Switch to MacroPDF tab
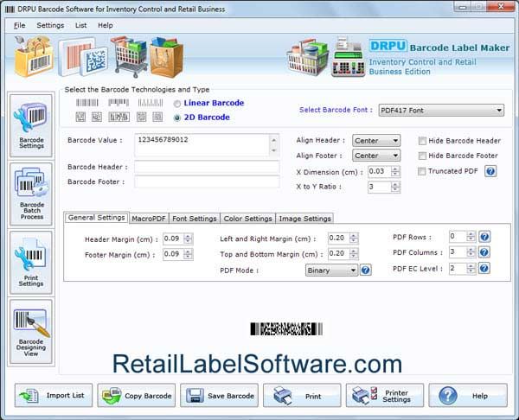The height and width of the screenshot is (420, 519). (149, 219)
